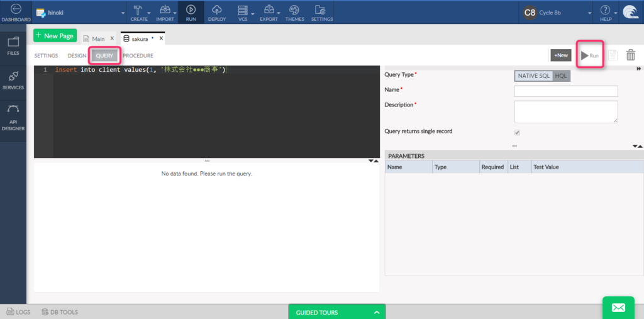Click the New Page button

click(55, 36)
